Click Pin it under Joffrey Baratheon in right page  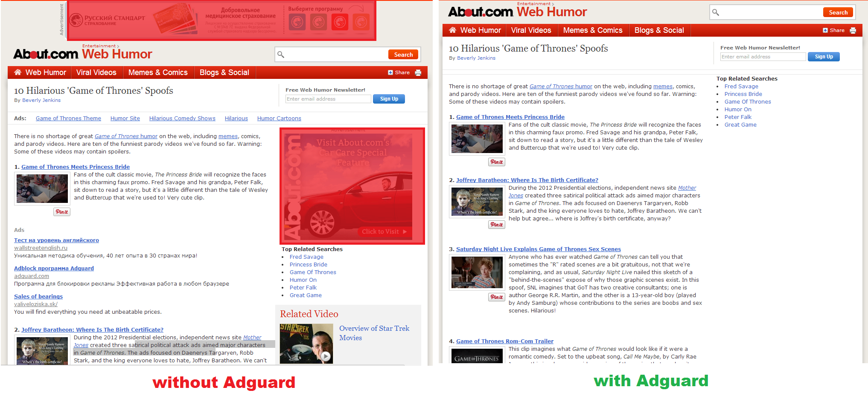click(497, 225)
